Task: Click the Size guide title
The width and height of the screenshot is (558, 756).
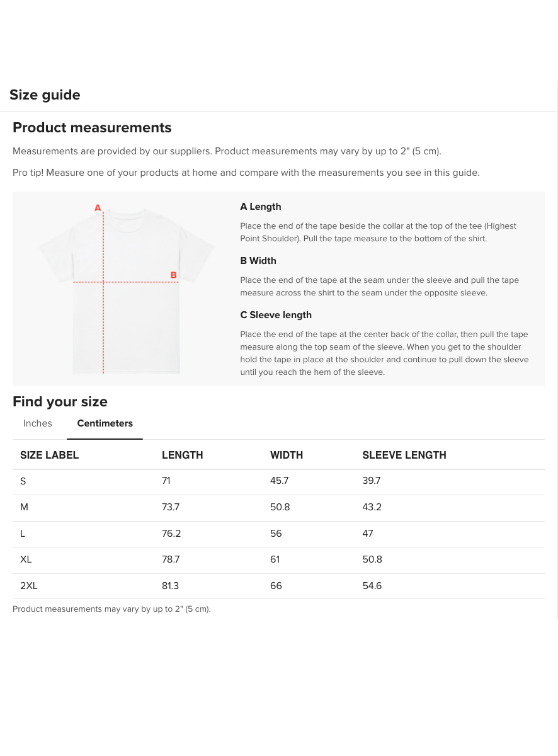Action: [45, 95]
